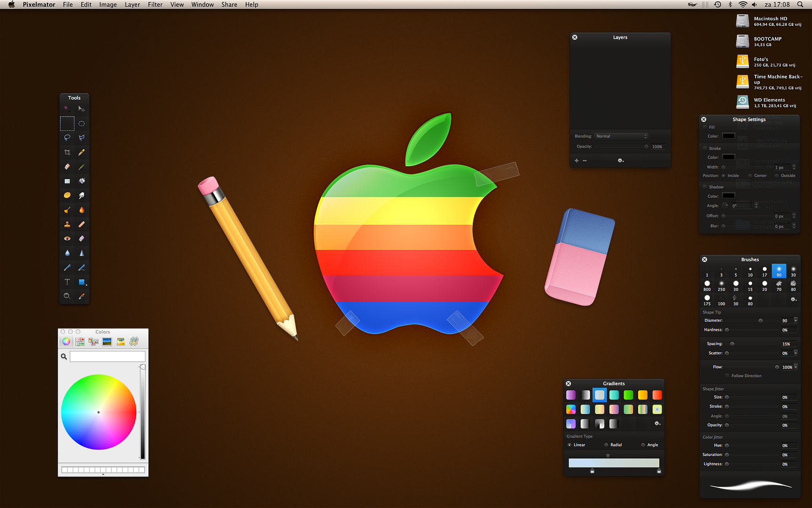Screen dimensions: 812x508
Task: Open the color wheel tab in Colors
Action: click(66, 341)
